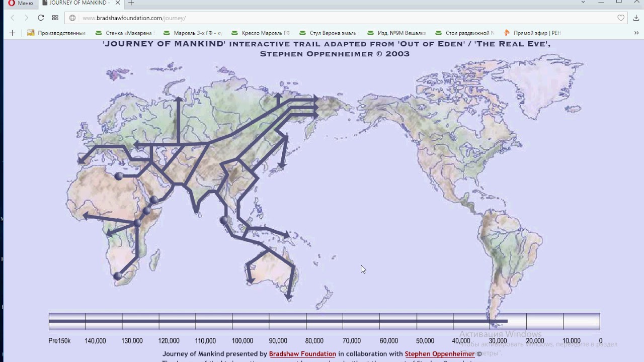Viewport: 644px width, 362px height.
Task: Click the Malaysia marker sphere on map
Action: pyautogui.click(x=224, y=220)
